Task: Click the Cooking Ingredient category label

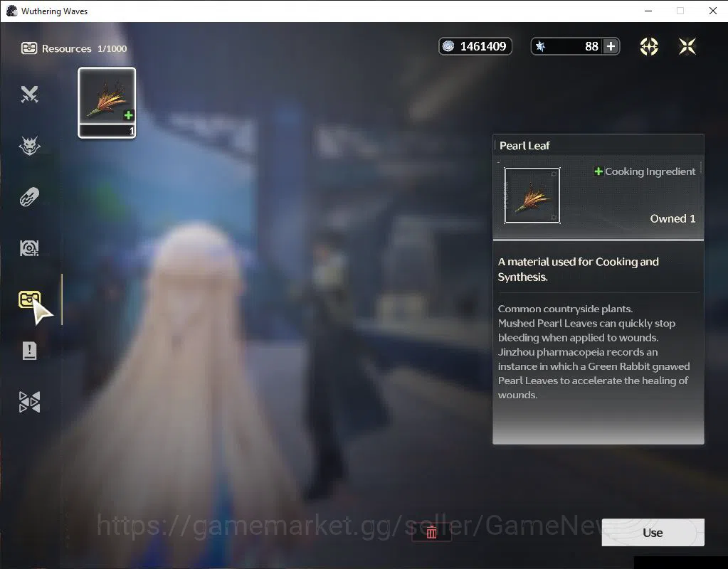Action: (x=650, y=171)
